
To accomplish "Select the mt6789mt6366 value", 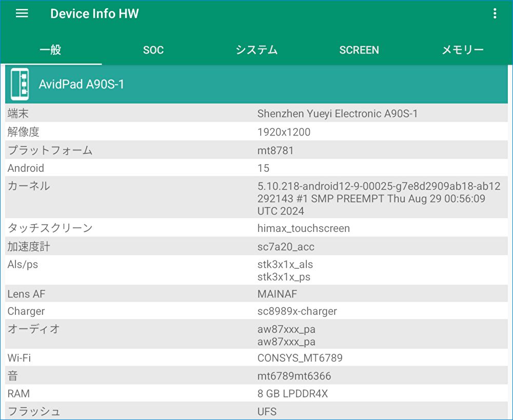I will (x=294, y=376).
